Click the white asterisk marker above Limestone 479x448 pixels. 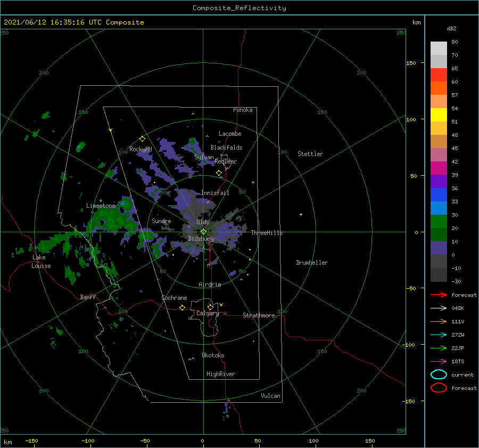coord(101,201)
